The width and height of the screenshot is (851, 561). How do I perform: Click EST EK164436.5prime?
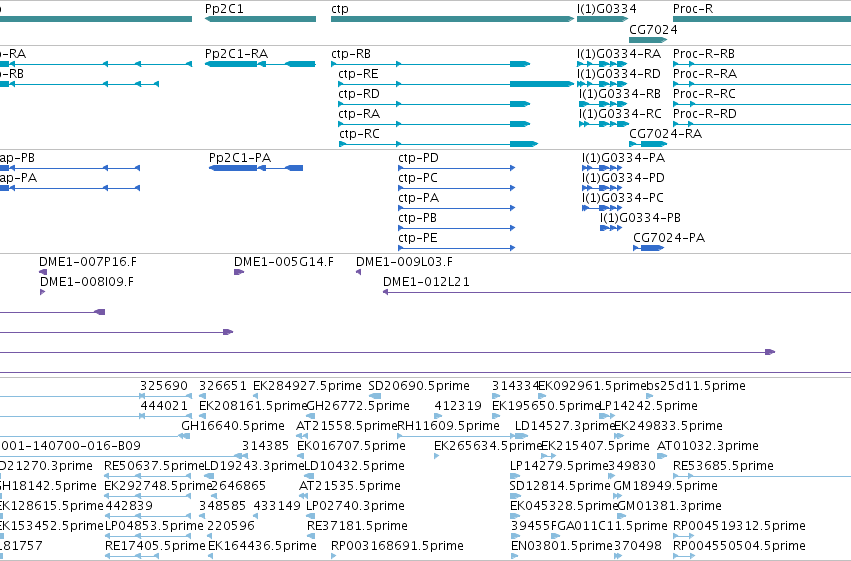(262, 546)
